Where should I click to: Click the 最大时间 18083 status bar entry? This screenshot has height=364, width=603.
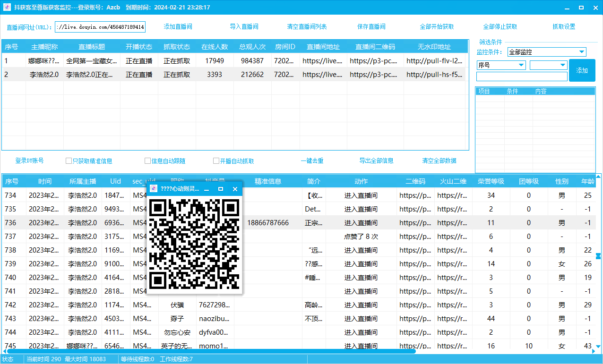coord(86,359)
